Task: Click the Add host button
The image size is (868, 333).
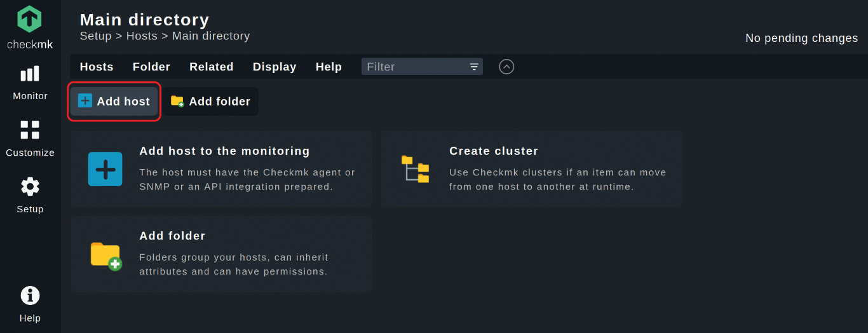Action: (114, 102)
